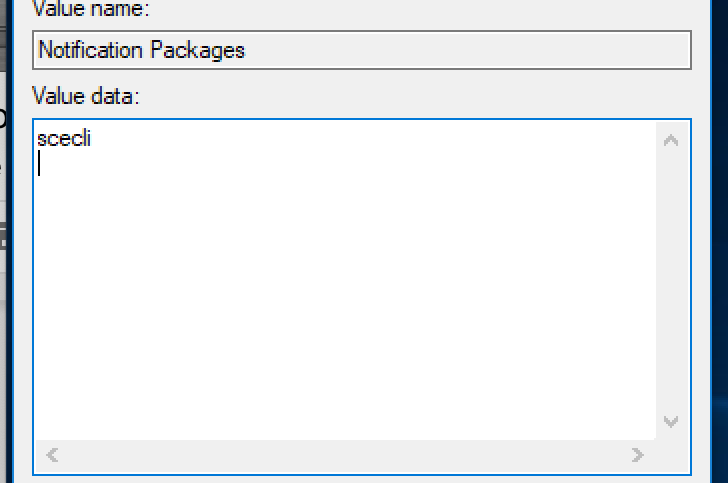The width and height of the screenshot is (728, 483).
Task: Click the scroll right arrow below Value data
Action: [x=637, y=455]
